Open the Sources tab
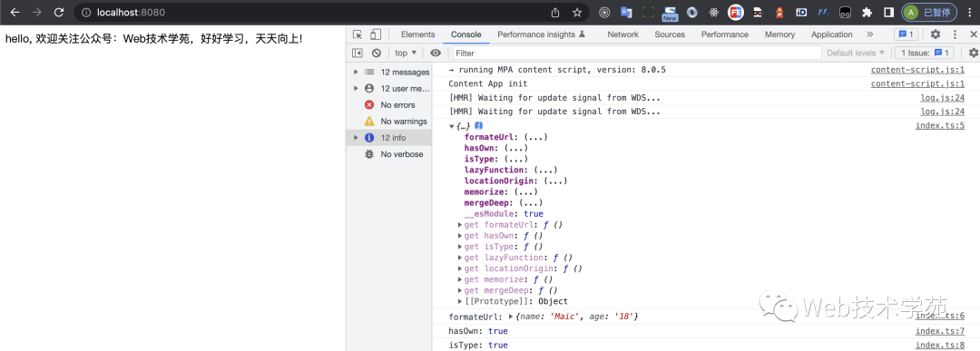 point(670,34)
